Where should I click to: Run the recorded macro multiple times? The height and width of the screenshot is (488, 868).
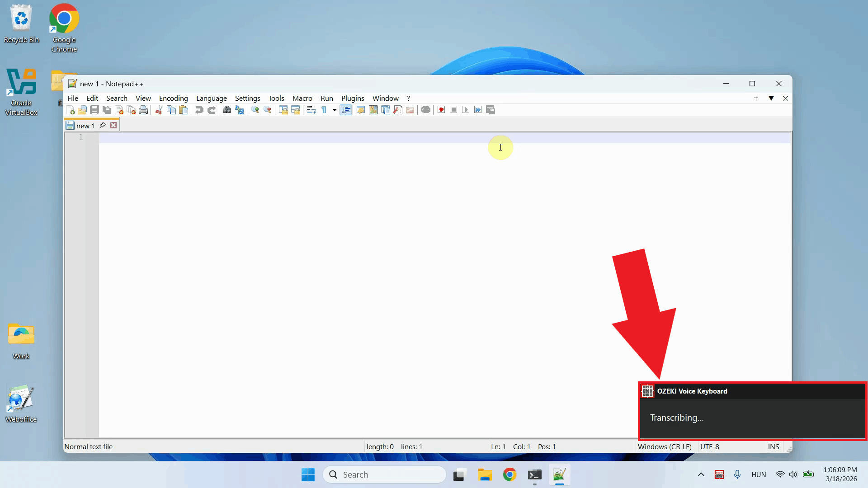(x=478, y=110)
